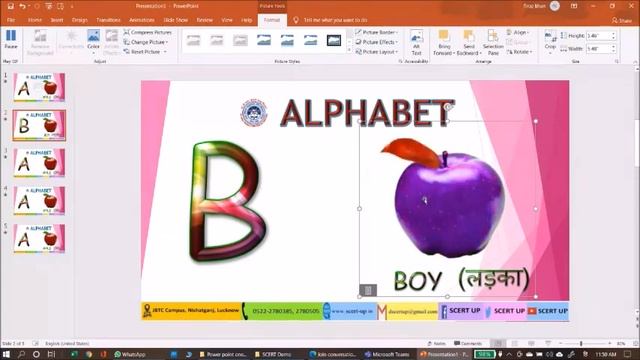
Task: Apply the fourth picture style thumbnail
Action: 264,40
